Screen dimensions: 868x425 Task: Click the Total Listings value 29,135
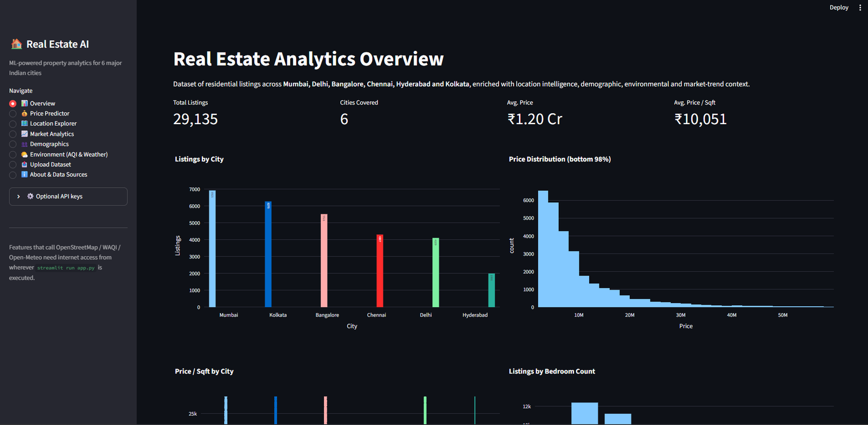[195, 119]
